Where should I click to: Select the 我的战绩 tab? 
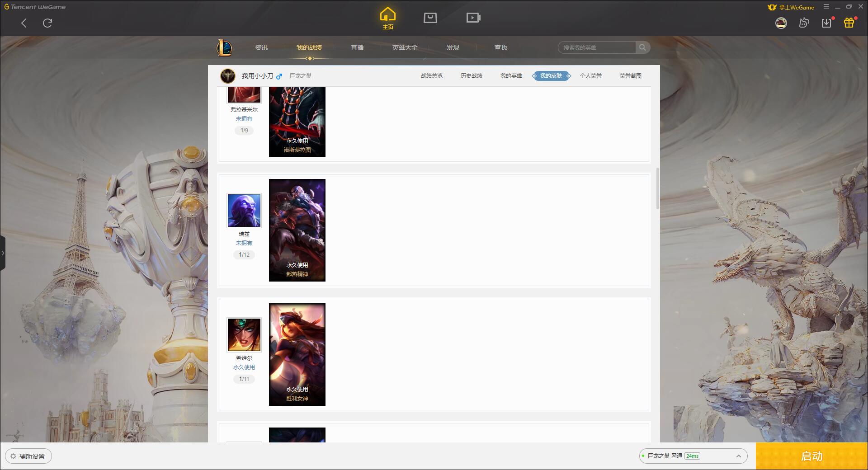tap(309, 47)
